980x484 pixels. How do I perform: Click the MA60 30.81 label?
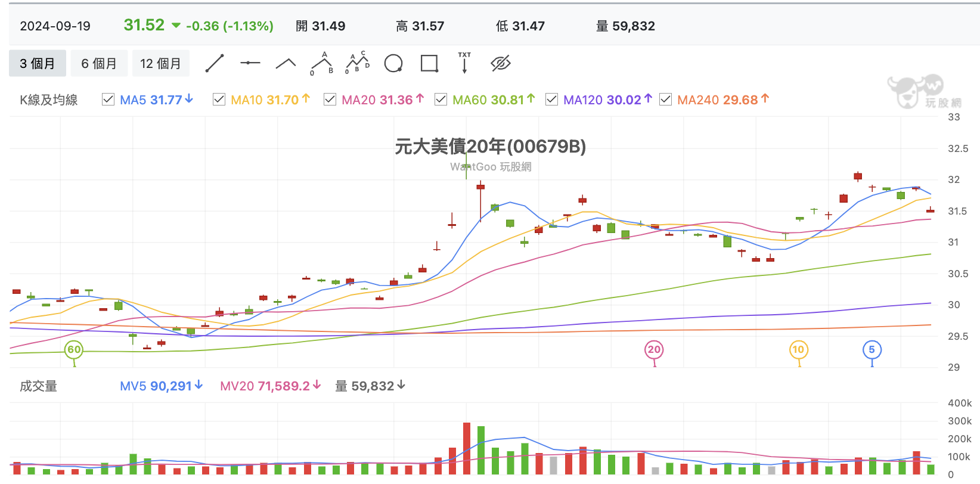494,100
